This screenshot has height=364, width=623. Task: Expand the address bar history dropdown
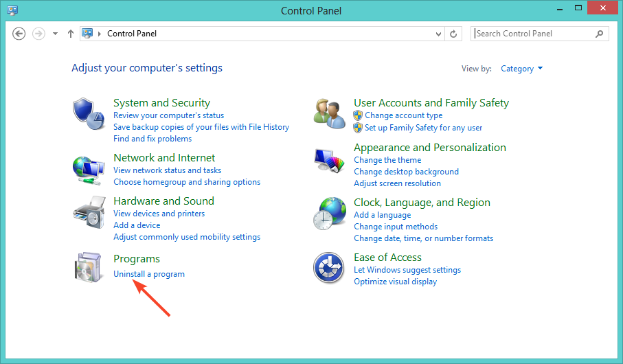[438, 34]
